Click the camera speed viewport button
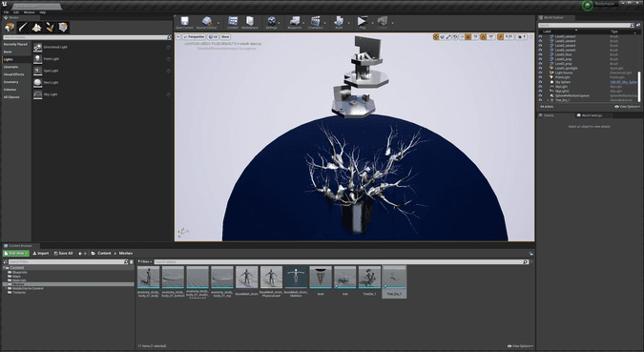This screenshot has height=352, width=644. [521, 37]
